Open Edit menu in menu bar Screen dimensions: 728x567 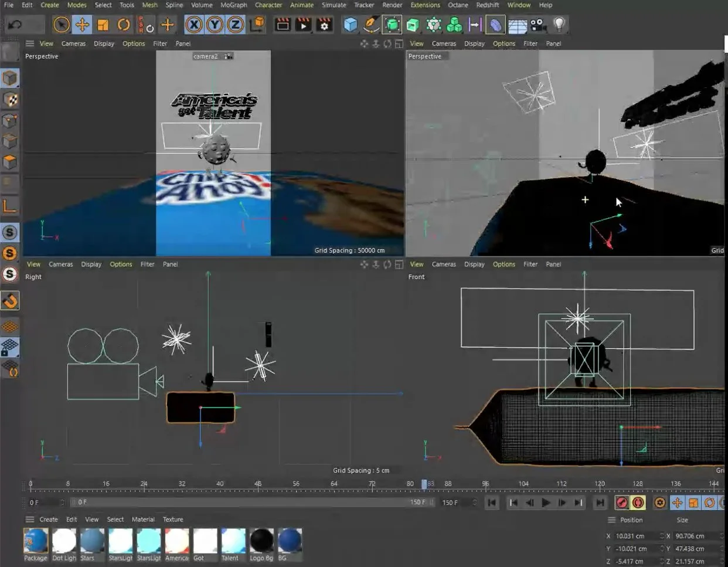(x=27, y=5)
